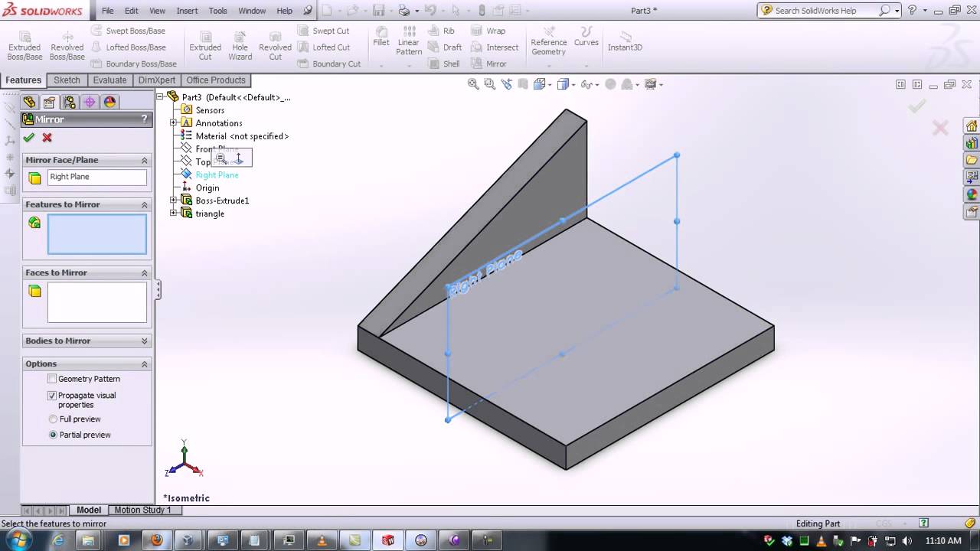Expand the triangle feature tree node

coord(173,213)
